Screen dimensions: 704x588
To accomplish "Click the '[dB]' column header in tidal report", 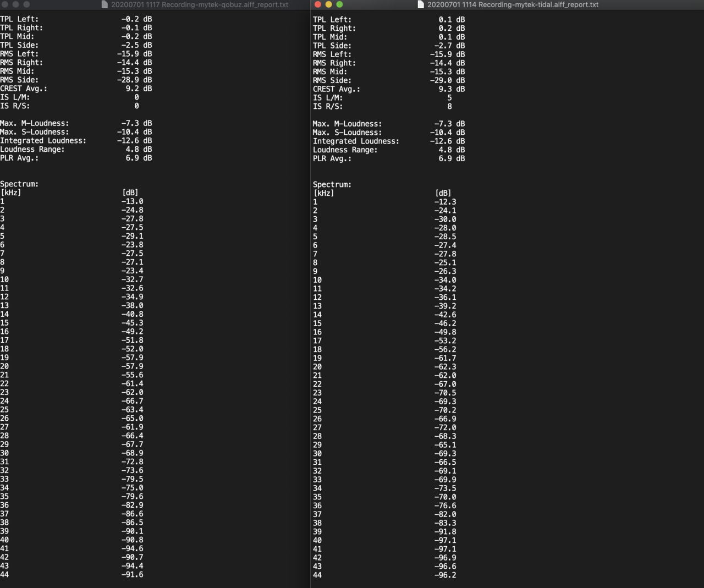I will (x=443, y=193).
